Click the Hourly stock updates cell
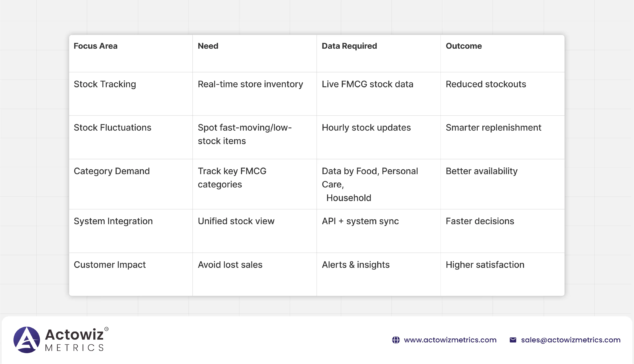Viewport: 634px width, 364px height. pyautogui.click(x=366, y=128)
